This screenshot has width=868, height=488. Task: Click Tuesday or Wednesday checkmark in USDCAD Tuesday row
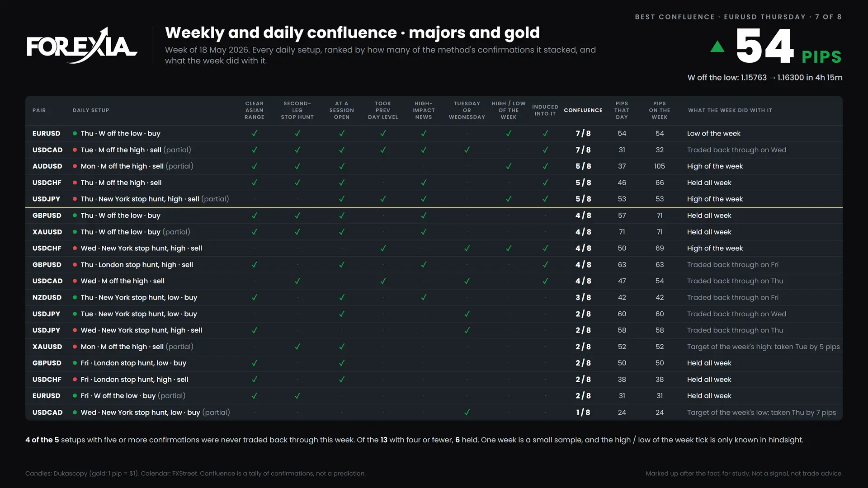(467, 150)
